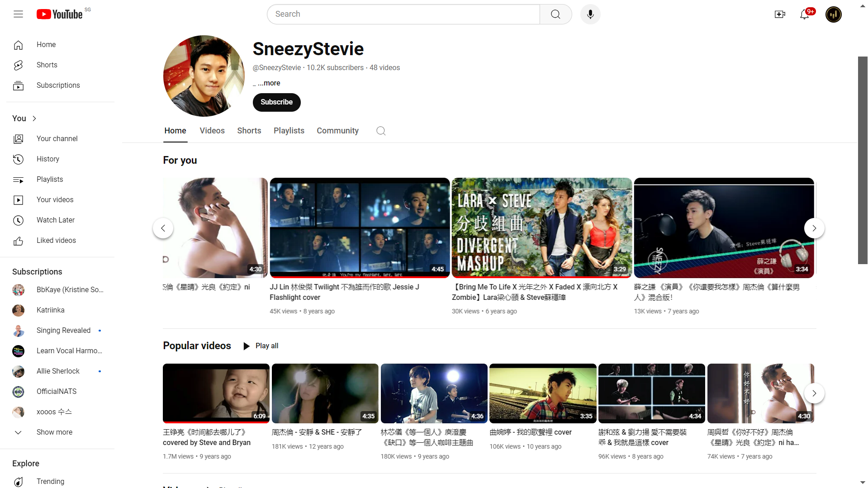Image resolution: width=868 pixels, height=488 pixels.
Task: Switch to the channel Shorts tab
Action: tap(249, 131)
